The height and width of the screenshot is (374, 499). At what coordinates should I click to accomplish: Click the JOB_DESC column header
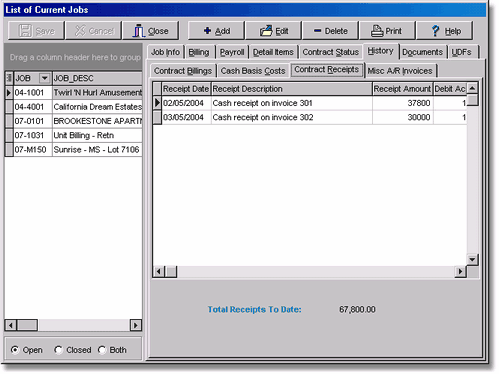click(x=97, y=78)
